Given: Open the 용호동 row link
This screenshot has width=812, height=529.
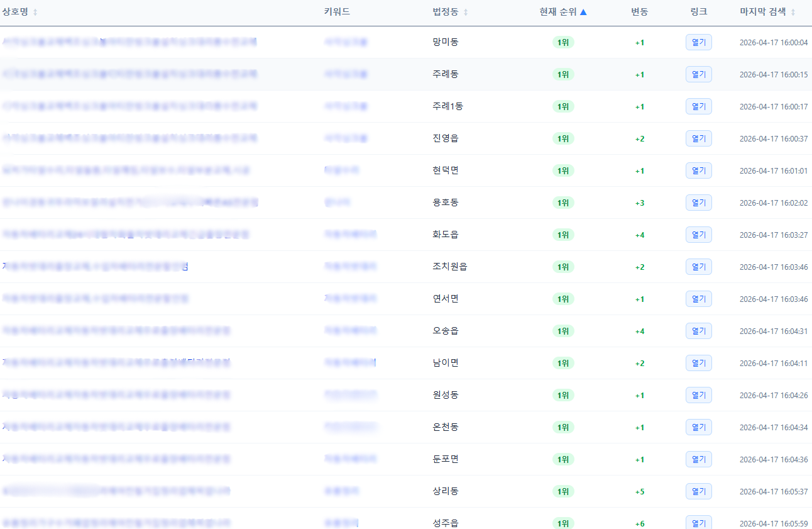Looking at the screenshot, I should tap(698, 203).
